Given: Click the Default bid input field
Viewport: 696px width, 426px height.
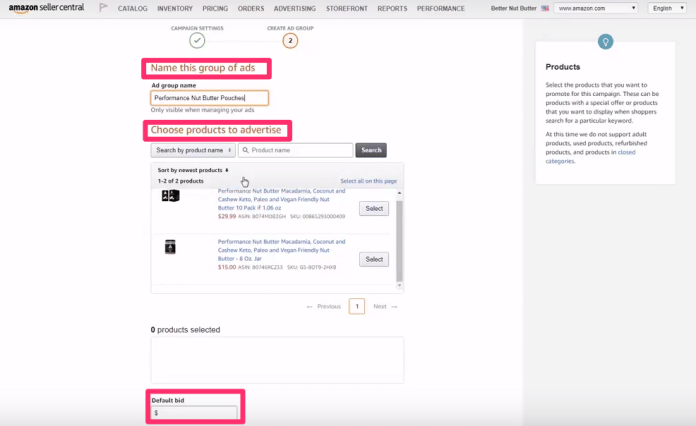Looking at the screenshot, I should (194, 412).
